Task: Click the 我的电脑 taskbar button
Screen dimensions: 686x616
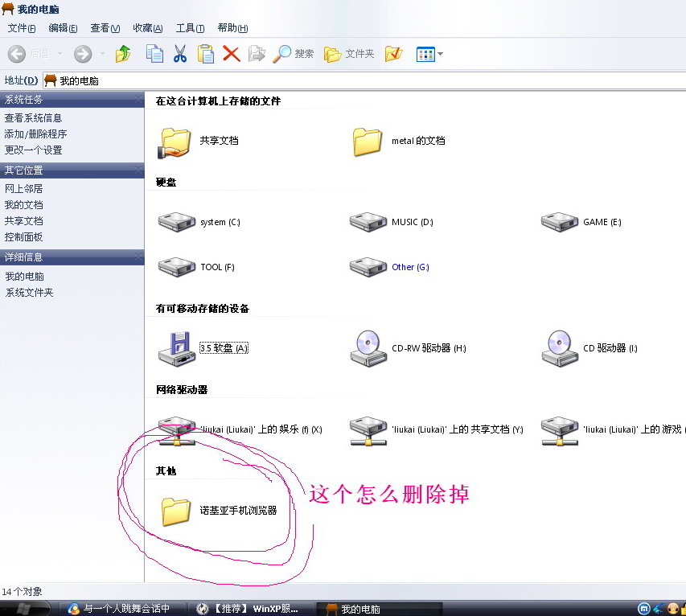Action: 379,609
